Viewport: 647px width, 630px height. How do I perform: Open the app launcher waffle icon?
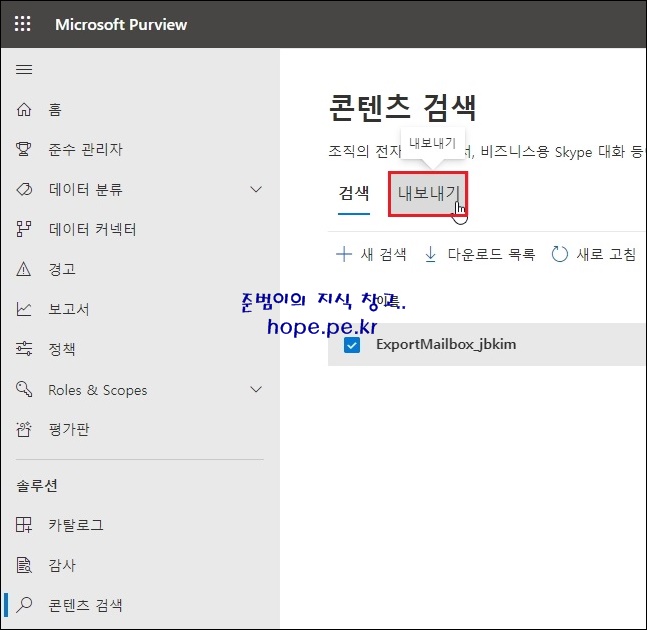pos(23,24)
